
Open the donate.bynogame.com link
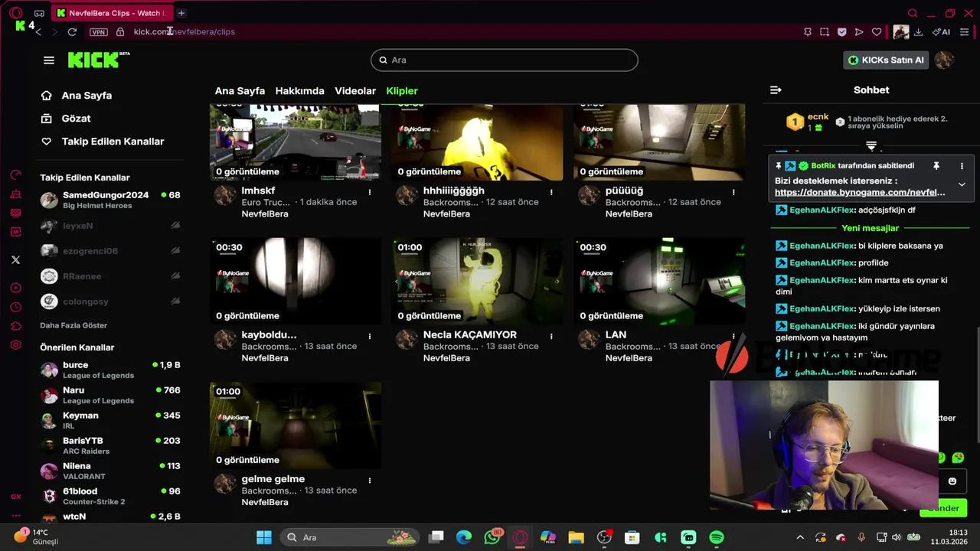tap(860, 193)
